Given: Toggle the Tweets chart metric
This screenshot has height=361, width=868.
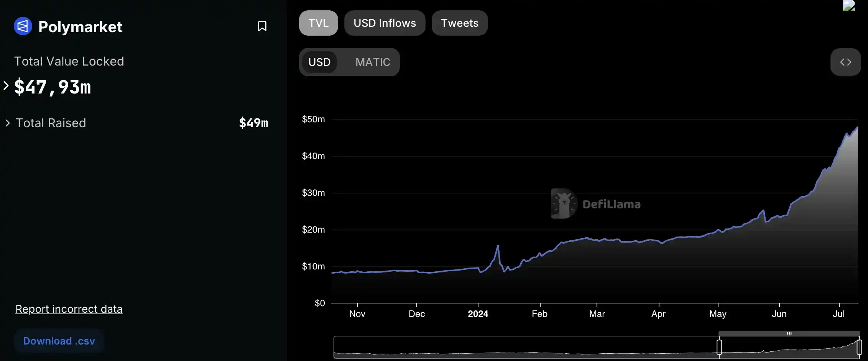Looking at the screenshot, I should [460, 23].
